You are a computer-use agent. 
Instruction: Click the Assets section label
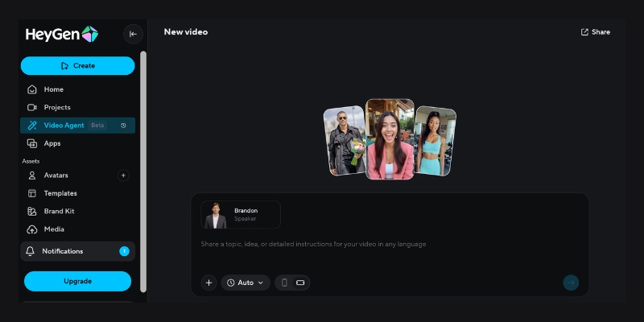[x=31, y=161]
